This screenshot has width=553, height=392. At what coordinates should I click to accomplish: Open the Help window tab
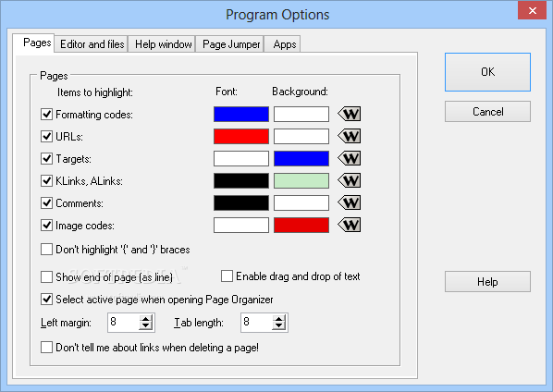pyautogui.click(x=163, y=44)
